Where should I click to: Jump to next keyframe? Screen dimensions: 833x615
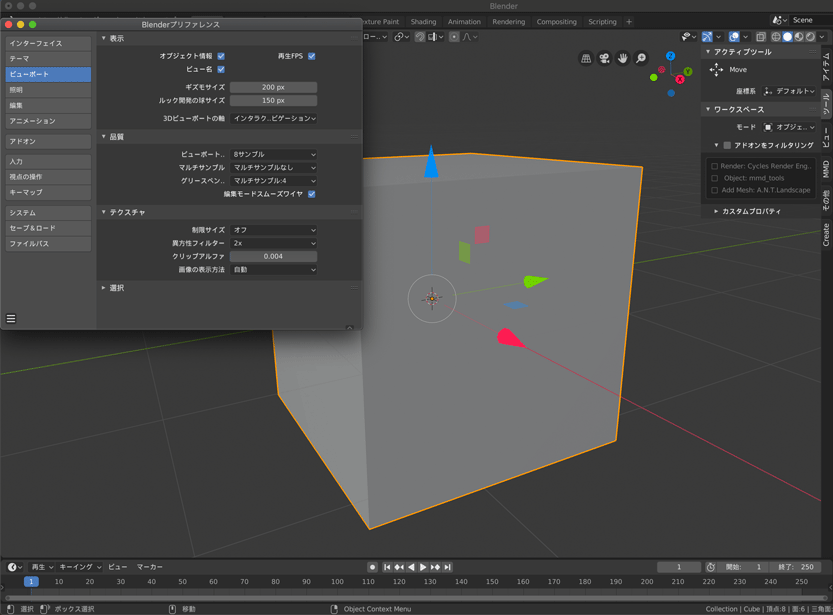coord(435,567)
